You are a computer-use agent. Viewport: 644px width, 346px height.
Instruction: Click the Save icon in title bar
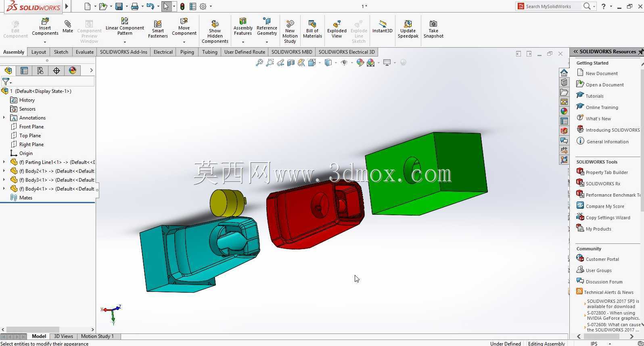tap(119, 6)
